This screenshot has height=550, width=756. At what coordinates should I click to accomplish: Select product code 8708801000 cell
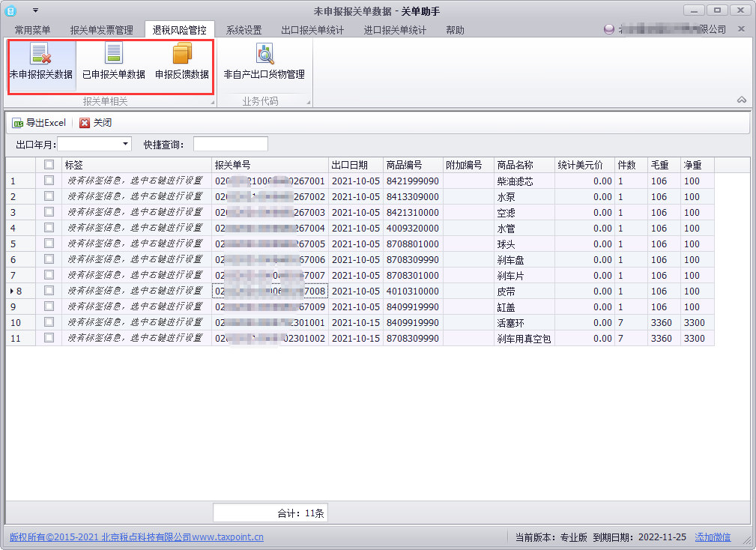tap(413, 244)
